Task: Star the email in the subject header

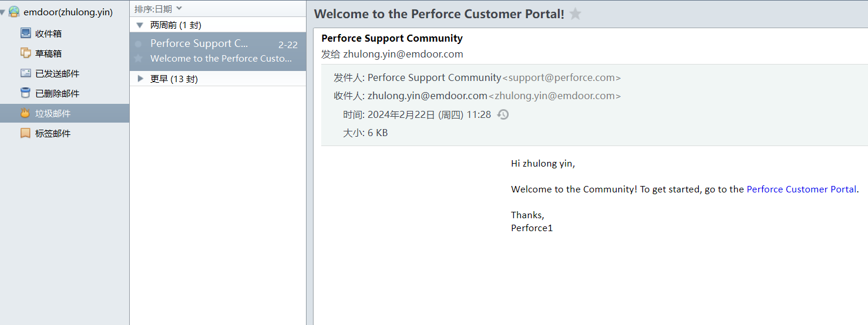Action: 576,14
